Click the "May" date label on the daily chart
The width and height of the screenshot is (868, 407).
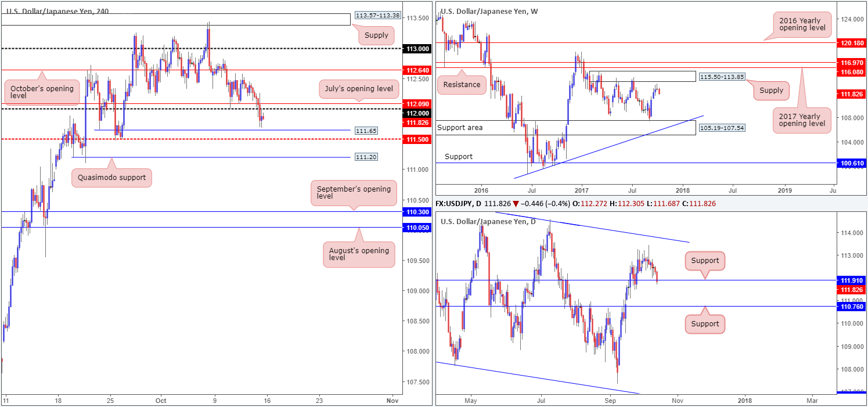[x=471, y=401]
